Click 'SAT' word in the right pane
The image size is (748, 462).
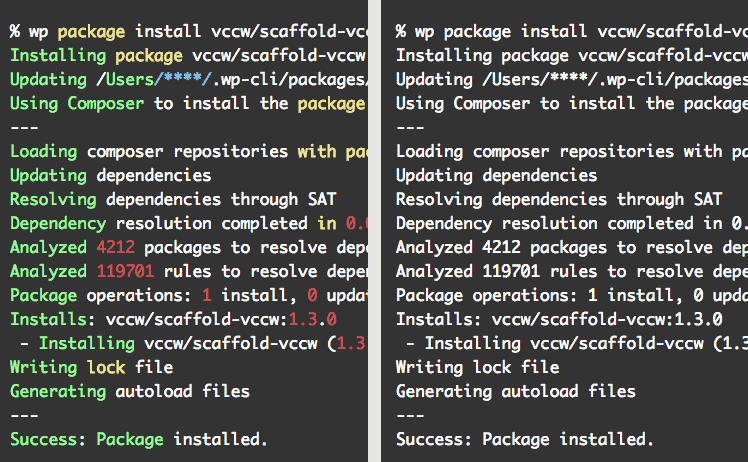[708, 199]
